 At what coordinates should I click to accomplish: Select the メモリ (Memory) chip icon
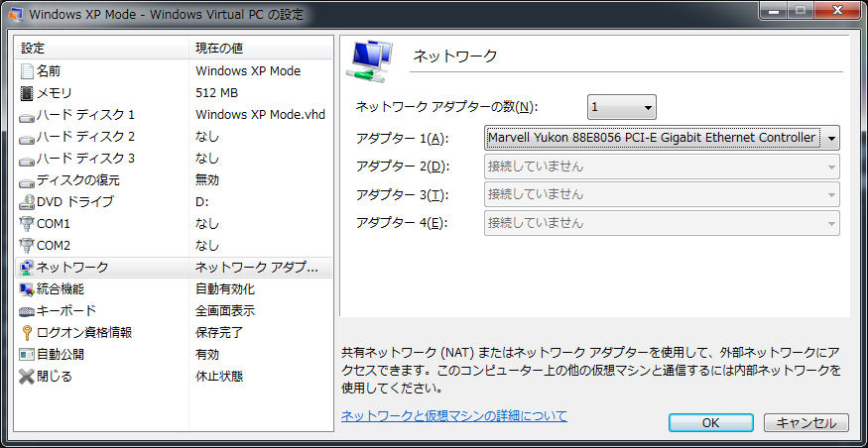[27, 93]
